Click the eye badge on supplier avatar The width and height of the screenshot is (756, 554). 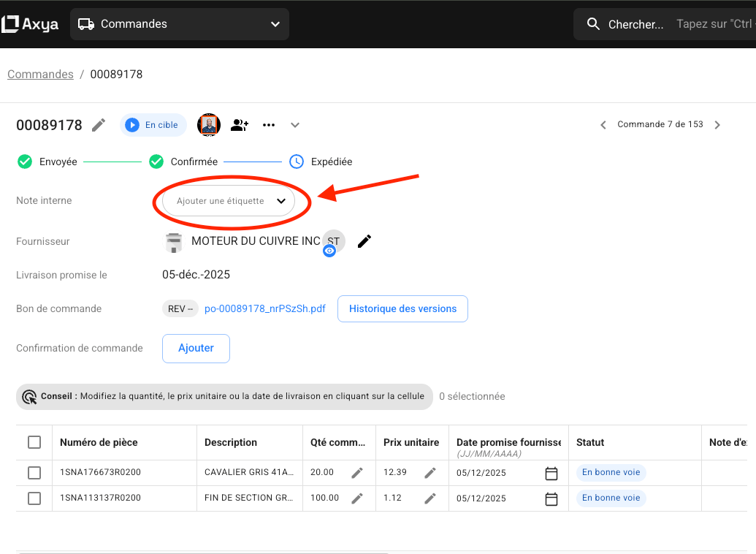329,250
